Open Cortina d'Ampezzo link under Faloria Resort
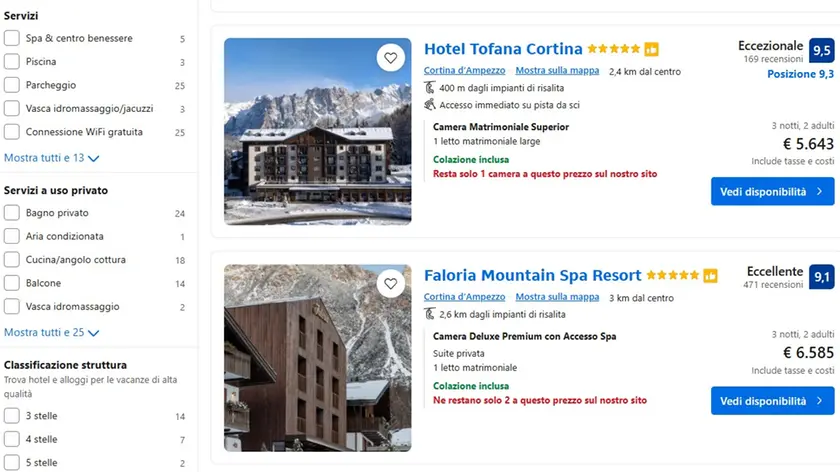The image size is (840, 472). [x=464, y=297]
